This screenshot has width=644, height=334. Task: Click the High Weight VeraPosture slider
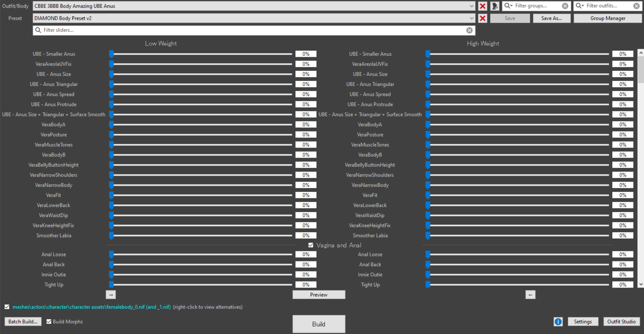click(517, 134)
